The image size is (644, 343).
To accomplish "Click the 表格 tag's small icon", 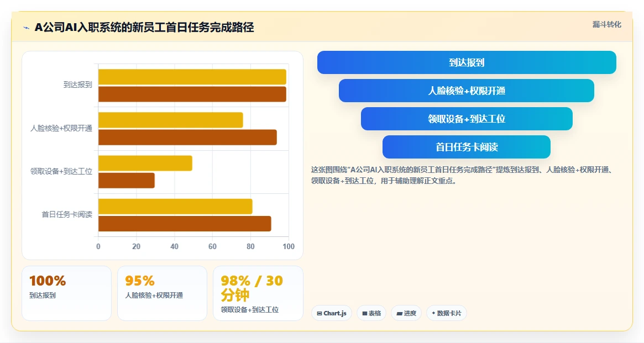I will point(364,314).
